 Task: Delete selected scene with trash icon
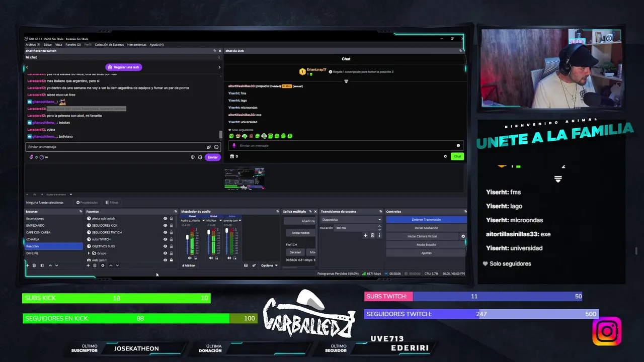pyautogui.click(x=34, y=265)
